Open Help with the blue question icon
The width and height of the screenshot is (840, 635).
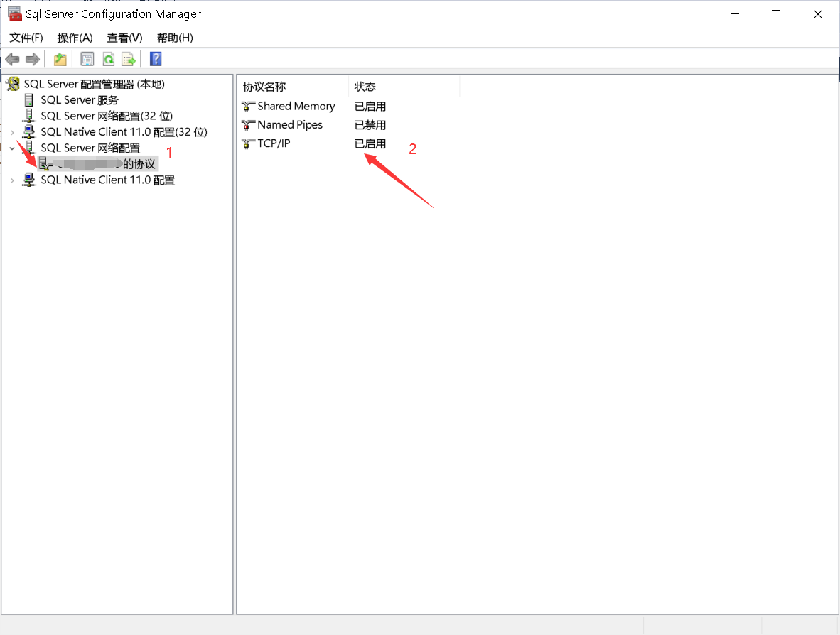(156, 59)
